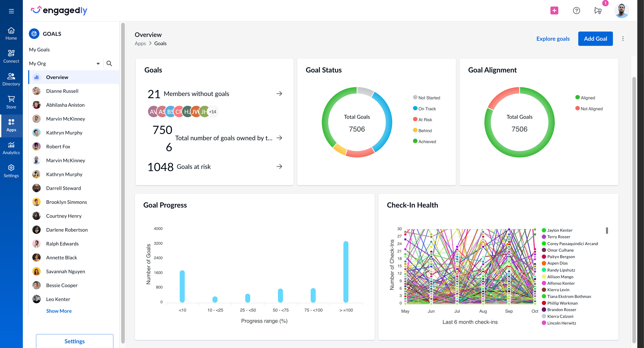Image resolution: width=644 pixels, height=348 pixels.
Task: Open Apps from the breadcrumb trail
Action: coord(140,43)
